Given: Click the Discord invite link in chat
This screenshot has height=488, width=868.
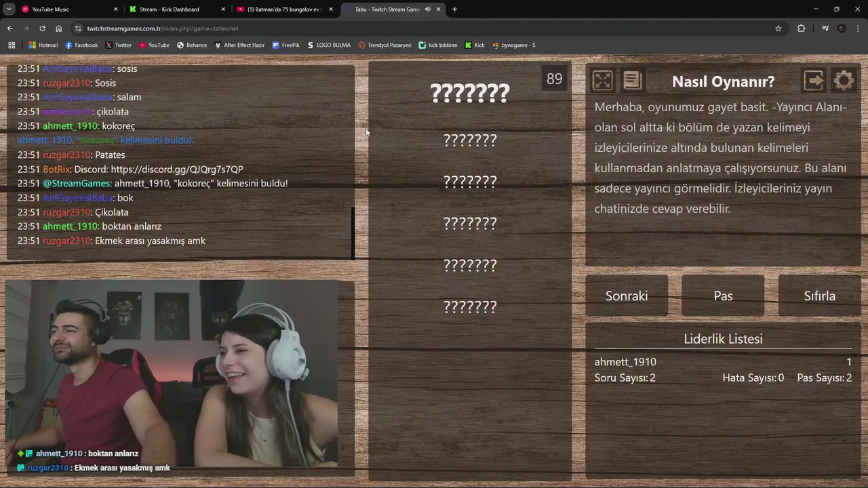Looking at the screenshot, I should [x=177, y=169].
